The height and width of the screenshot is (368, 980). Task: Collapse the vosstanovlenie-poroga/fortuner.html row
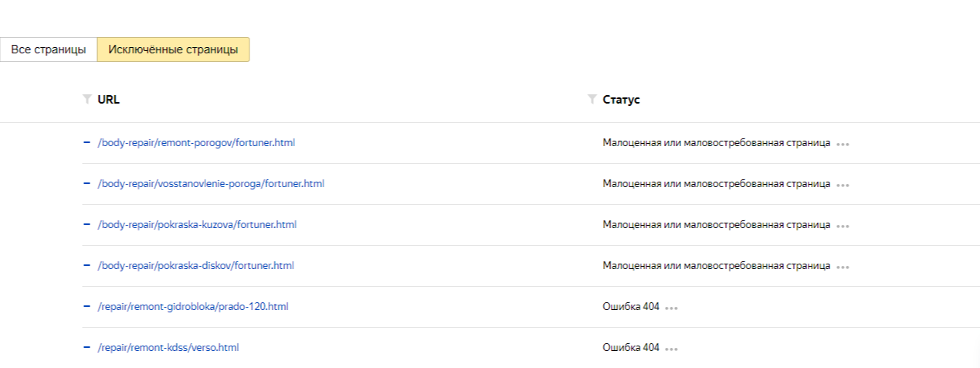pos(86,183)
